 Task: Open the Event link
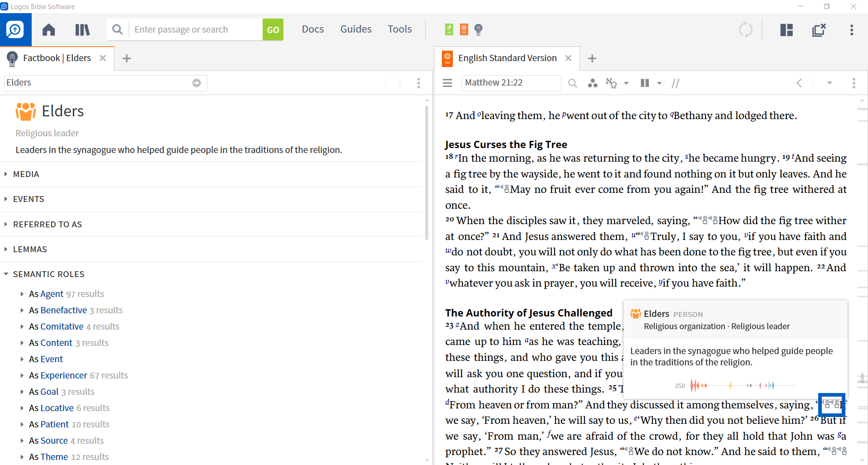[52, 359]
